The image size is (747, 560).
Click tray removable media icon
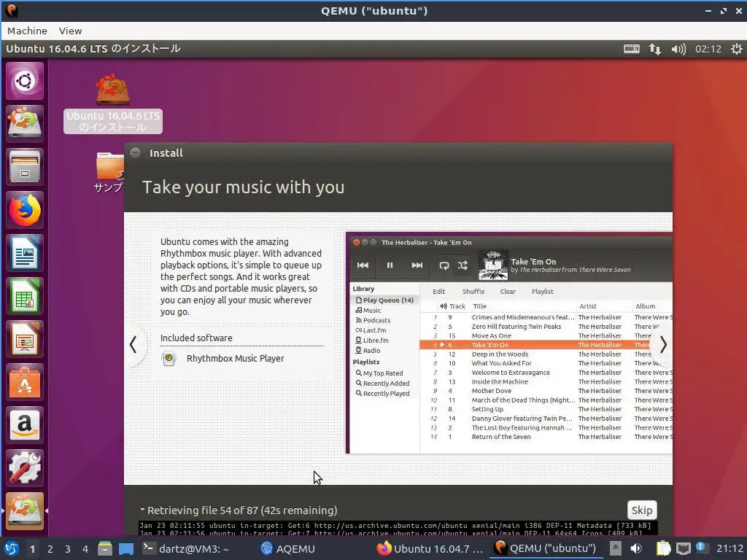pos(616,548)
